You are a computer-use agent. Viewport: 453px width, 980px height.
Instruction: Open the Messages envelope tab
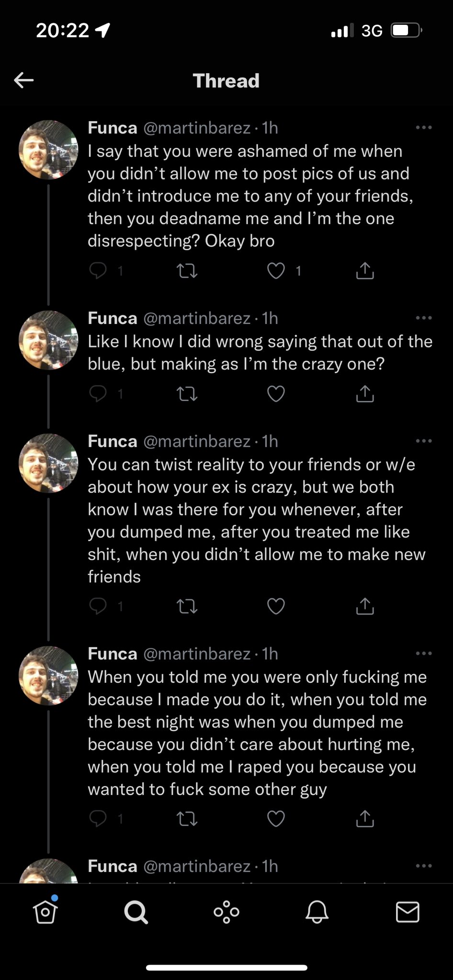(408, 912)
